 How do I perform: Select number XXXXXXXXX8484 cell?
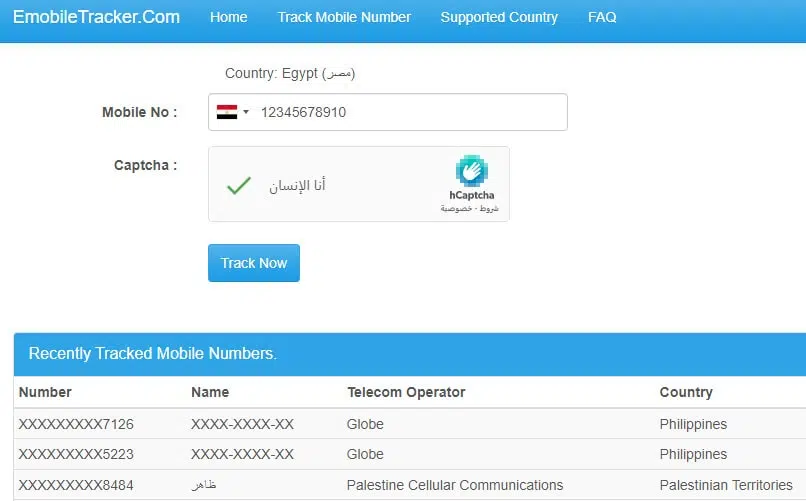click(76, 485)
